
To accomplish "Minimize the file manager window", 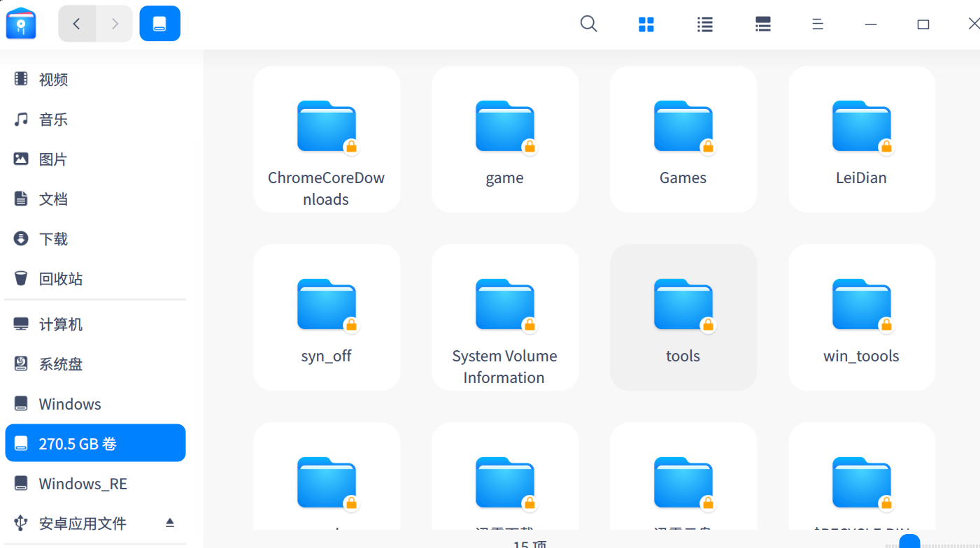I will point(871,24).
